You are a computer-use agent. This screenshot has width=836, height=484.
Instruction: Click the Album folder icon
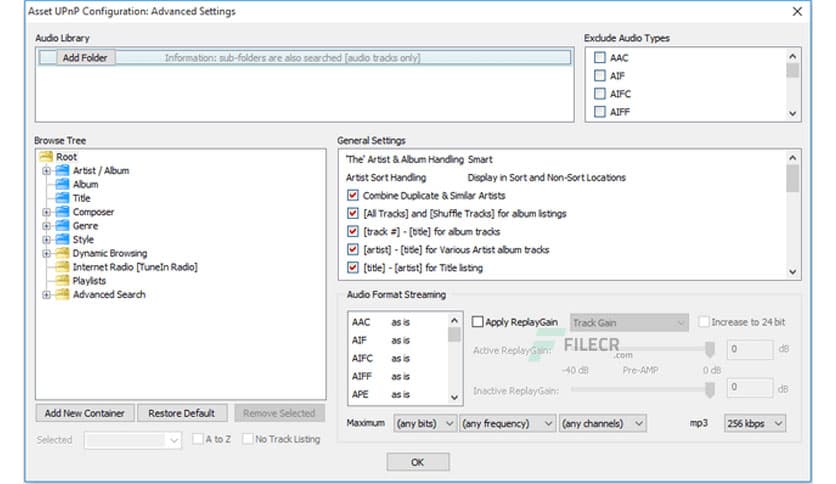62,184
